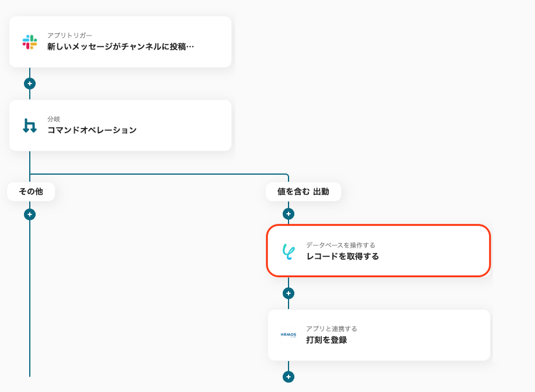This screenshot has width=535, height=392.
Task: Click the branch icon on コマンドオペレーション card
Action: click(29, 125)
